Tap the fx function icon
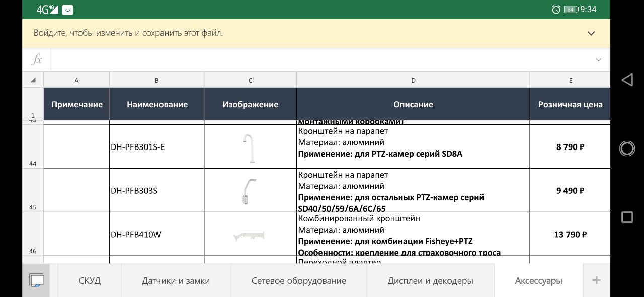Screen dimensions: 644x297 click(37, 60)
